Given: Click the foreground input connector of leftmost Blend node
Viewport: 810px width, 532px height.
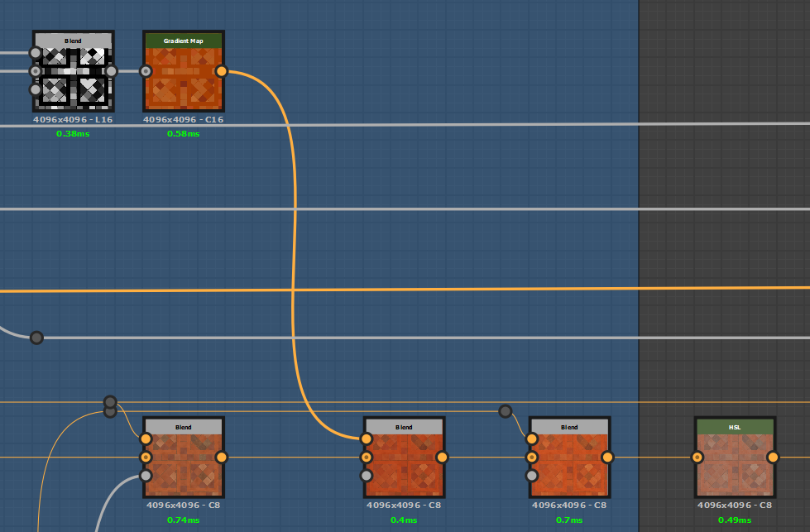Looking at the screenshot, I should 145,439.
